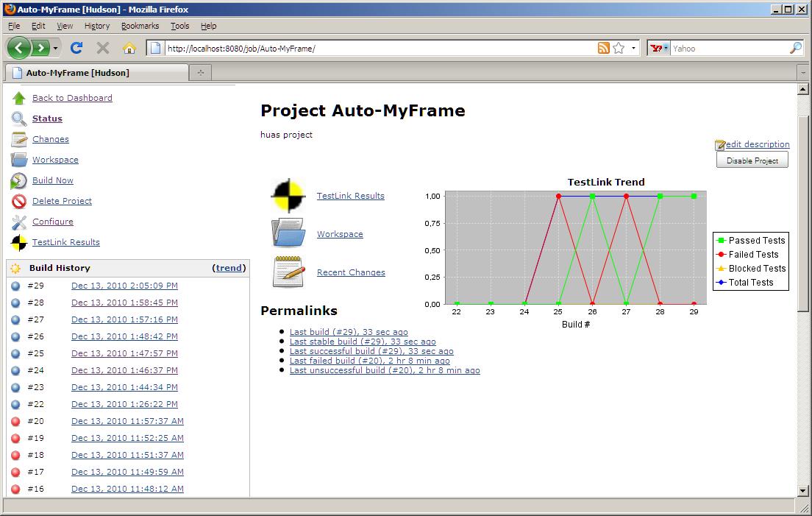Click the Workspace folder icon in main panel
This screenshot has width=812, height=516.
click(288, 233)
